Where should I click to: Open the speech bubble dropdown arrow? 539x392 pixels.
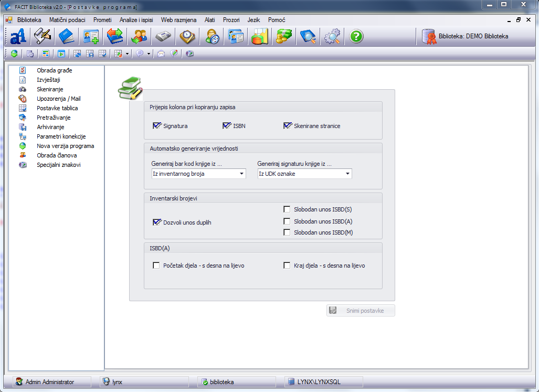pyautogui.click(x=149, y=54)
